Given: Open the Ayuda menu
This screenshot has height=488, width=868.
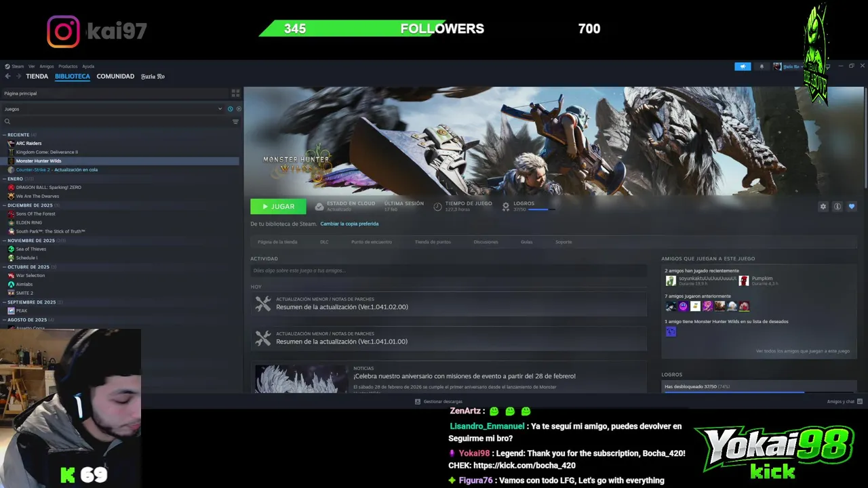Looking at the screenshot, I should pyautogui.click(x=88, y=66).
